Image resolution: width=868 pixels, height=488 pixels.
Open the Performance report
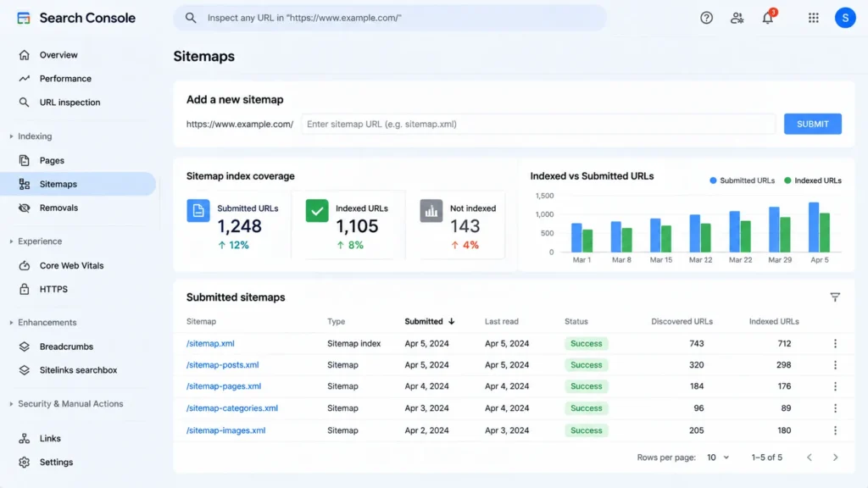click(65, 79)
